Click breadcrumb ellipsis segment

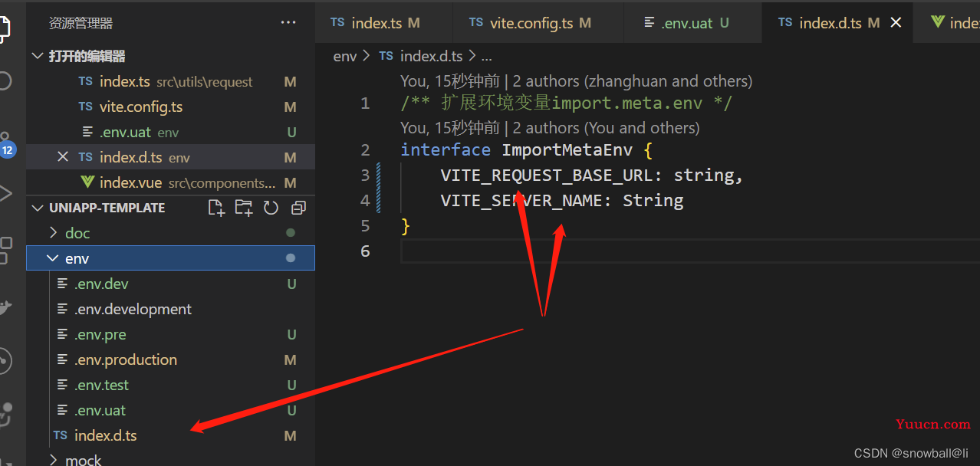486,56
